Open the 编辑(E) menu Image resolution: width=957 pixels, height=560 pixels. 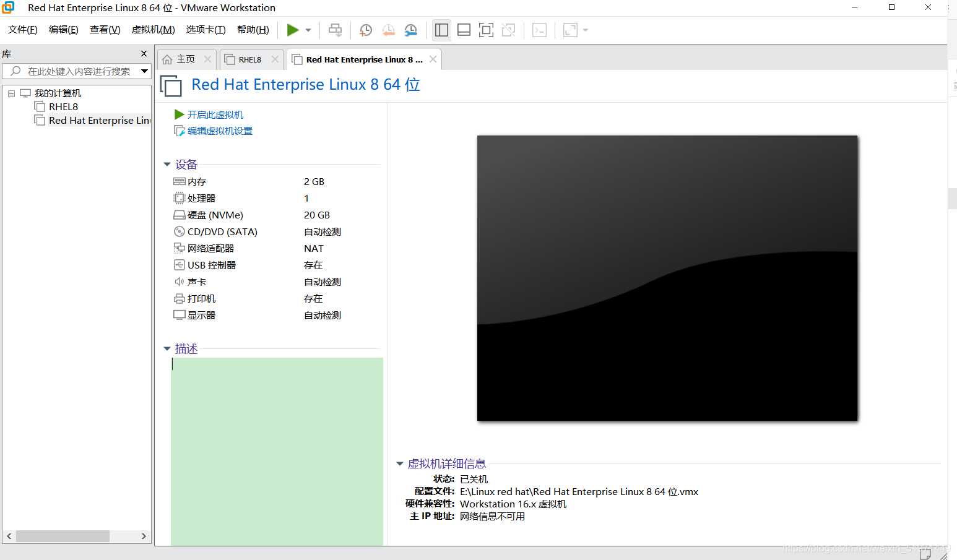[x=64, y=30]
